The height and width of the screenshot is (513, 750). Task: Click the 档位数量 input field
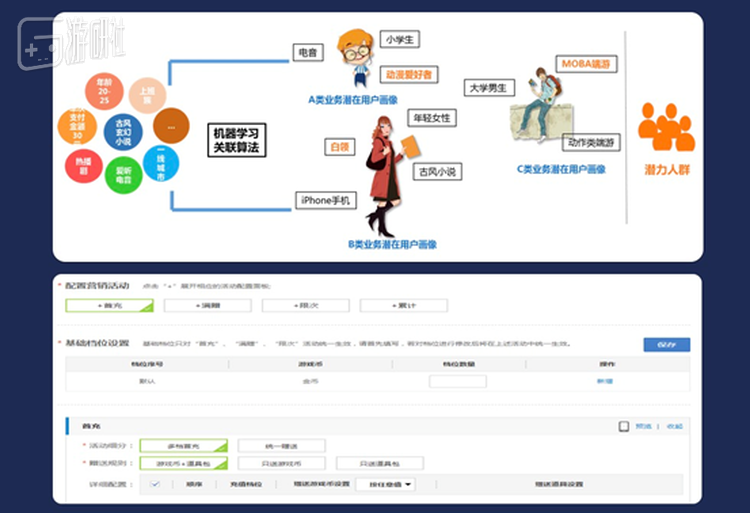tap(457, 381)
